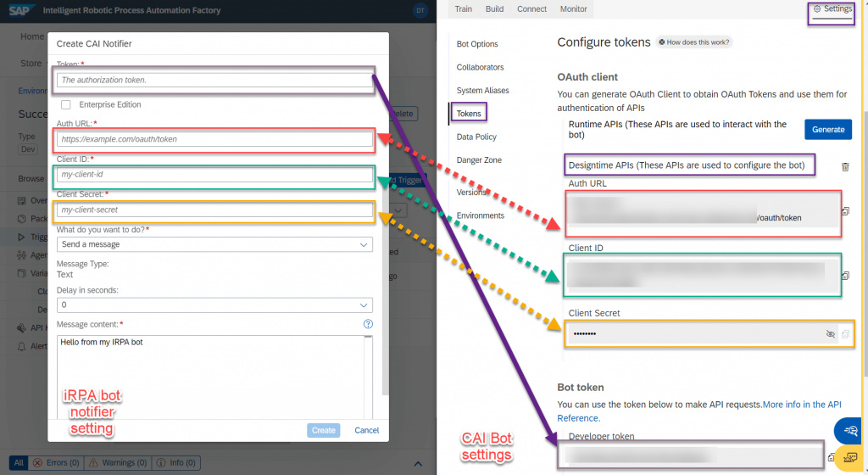Click the Alerts bell icon

[21, 346]
